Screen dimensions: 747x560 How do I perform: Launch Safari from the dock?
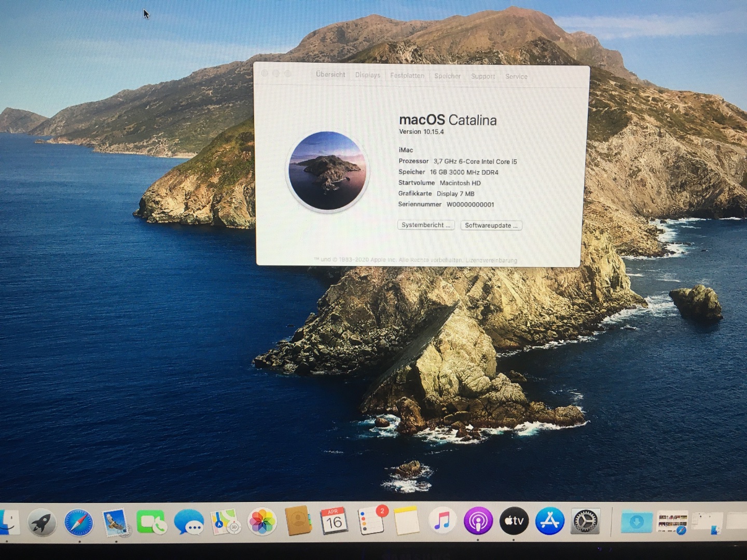(79, 522)
